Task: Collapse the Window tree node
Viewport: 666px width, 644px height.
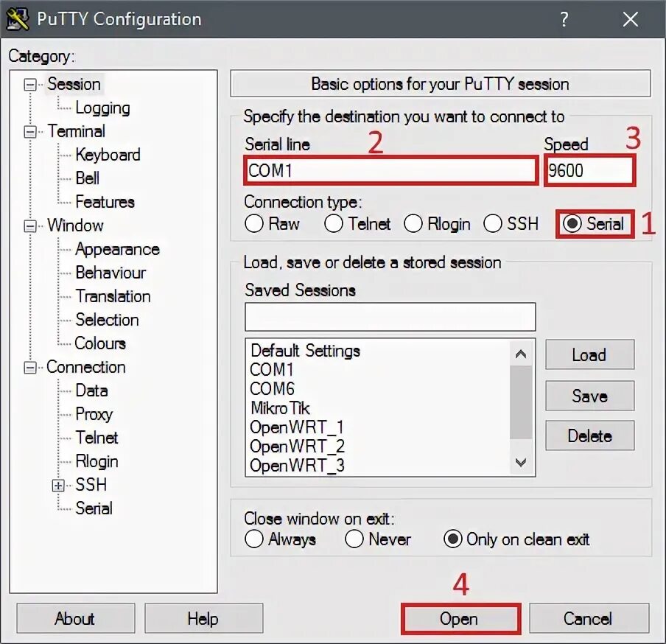Action: click(29, 226)
